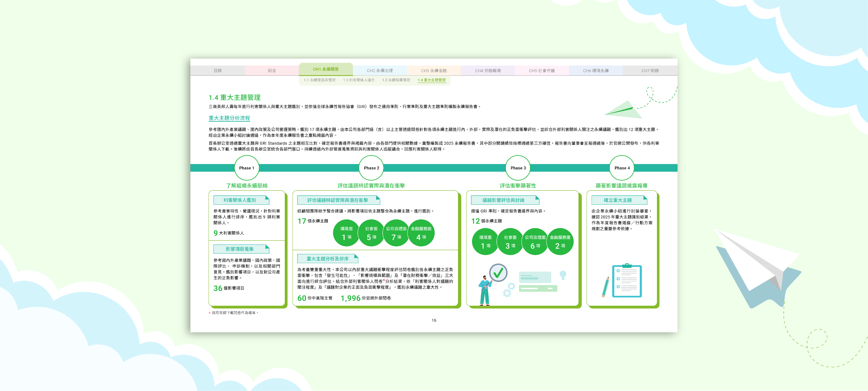The image size is (868, 391).
Task: Click the light bulb illustration
Action: tap(563, 275)
